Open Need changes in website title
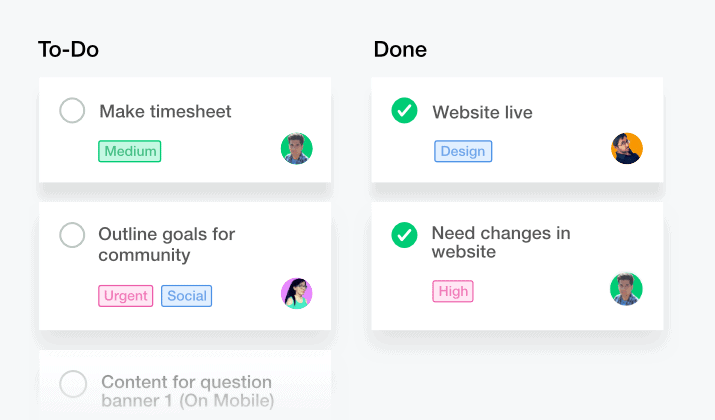This screenshot has height=420, width=715. point(501,242)
